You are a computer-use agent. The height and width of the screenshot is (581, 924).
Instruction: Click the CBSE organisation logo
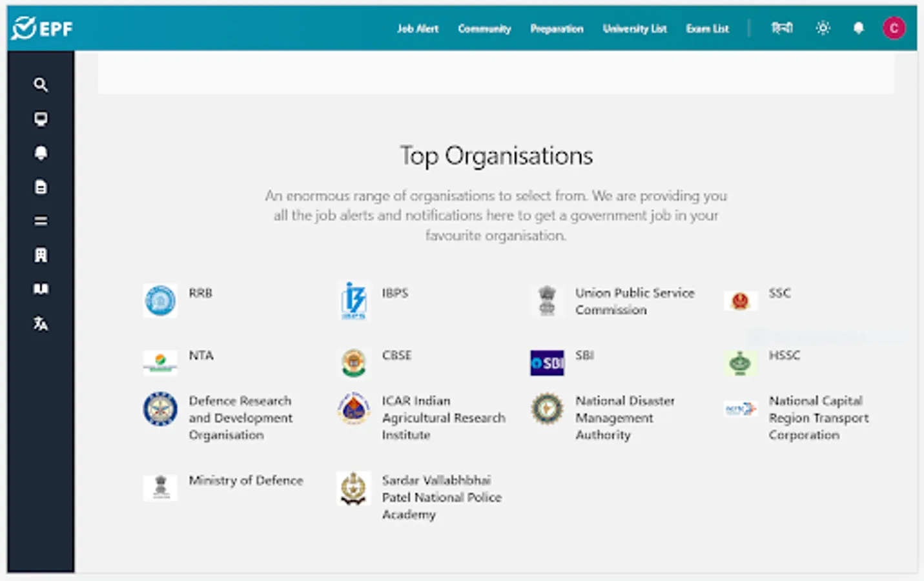pyautogui.click(x=354, y=363)
